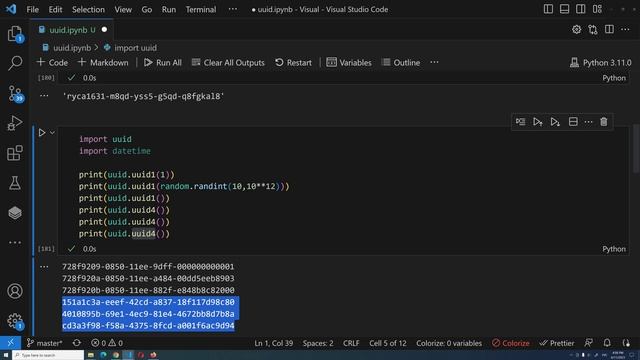Change the CRLF end of line sequence
Viewport: 640px width, 360px height.
point(351,343)
